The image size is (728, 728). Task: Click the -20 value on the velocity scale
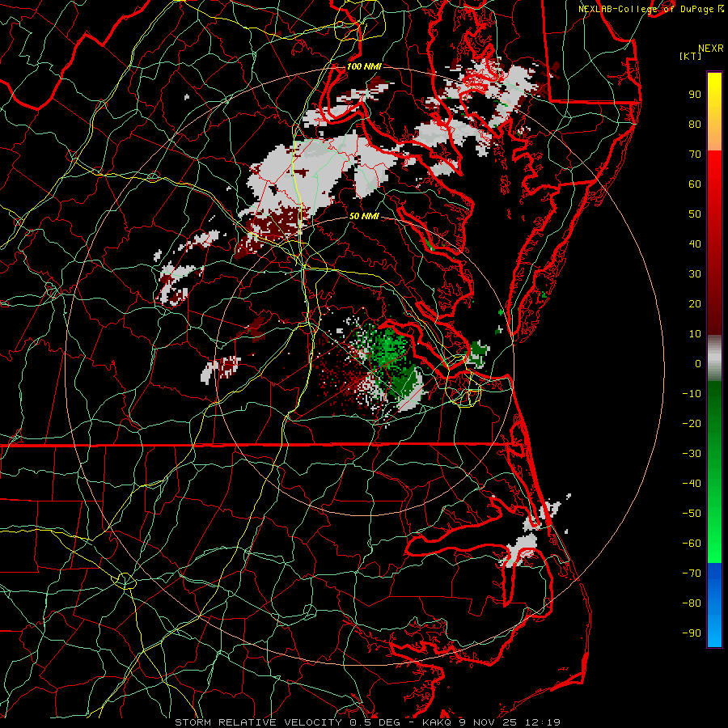(x=692, y=423)
